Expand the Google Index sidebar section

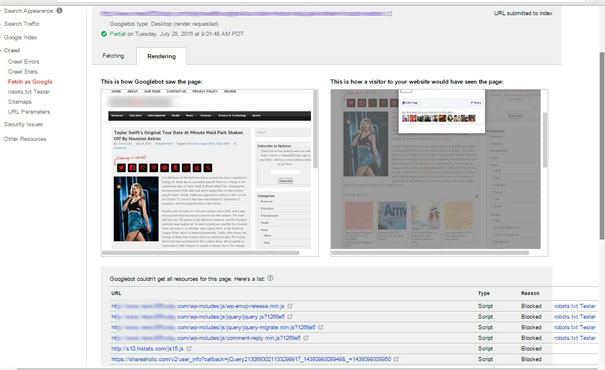[x=20, y=37]
